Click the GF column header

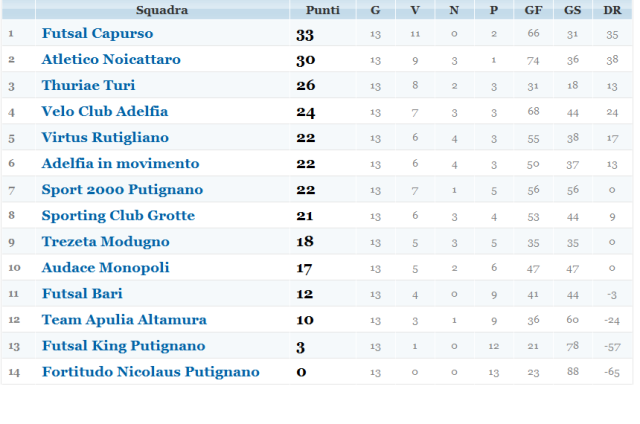tap(533, 10)
